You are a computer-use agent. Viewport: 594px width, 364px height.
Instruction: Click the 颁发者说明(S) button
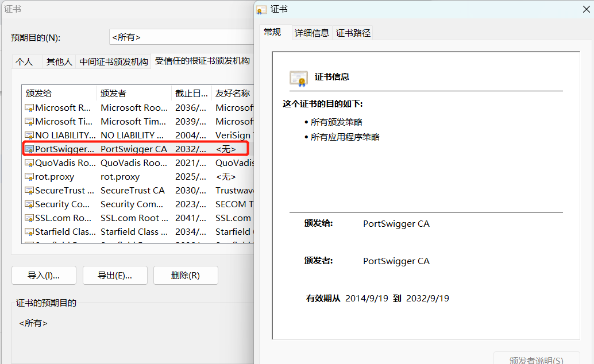click(537, 358)
